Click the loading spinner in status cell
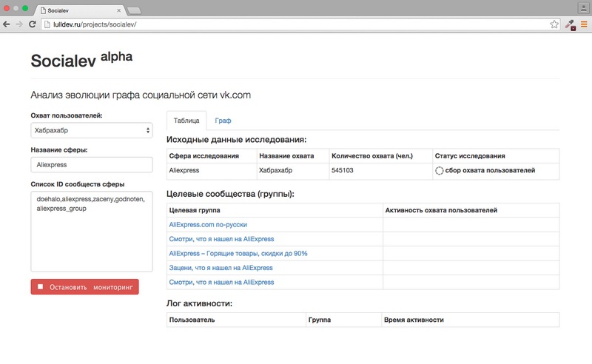The width and height of the screenshot is (592, 364). [x=439, y=171]
